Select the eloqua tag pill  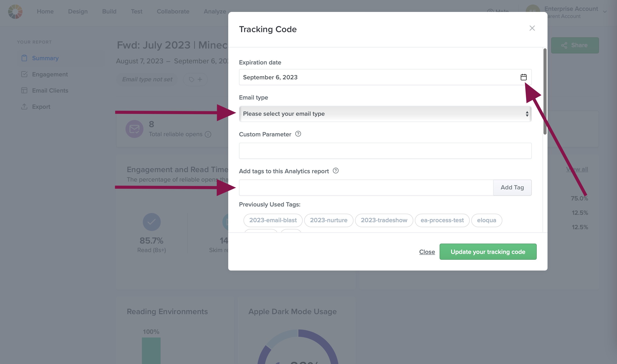(x=486, y=220)
